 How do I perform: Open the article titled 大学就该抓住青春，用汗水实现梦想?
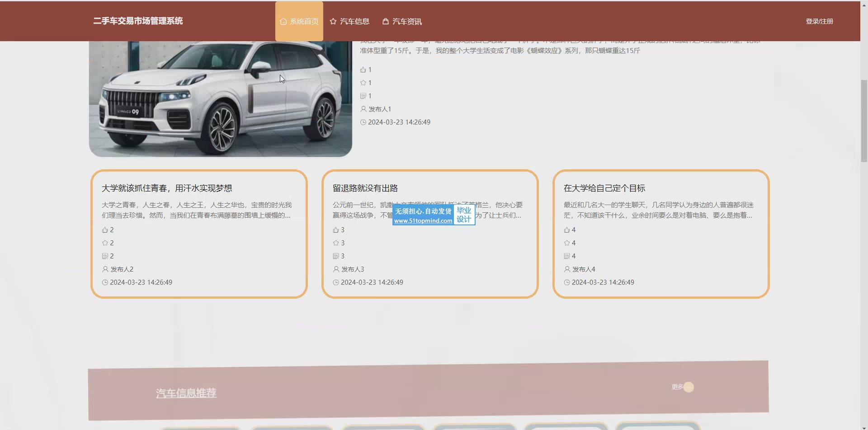tap(167, 188)
